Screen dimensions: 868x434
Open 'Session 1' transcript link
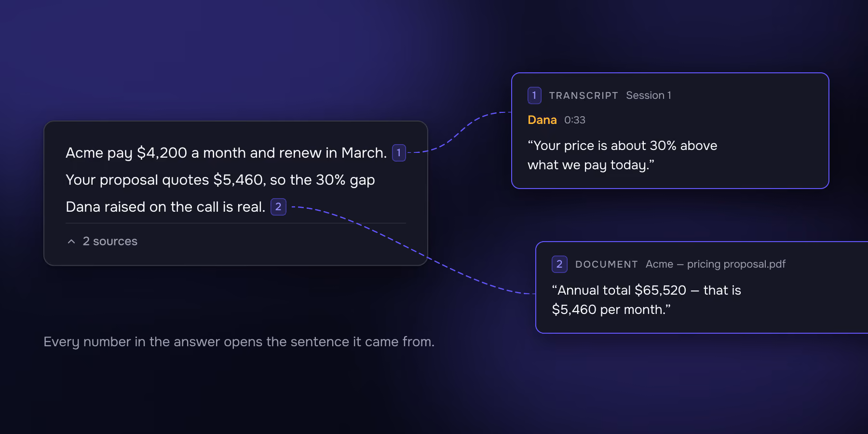pos(649,95)
